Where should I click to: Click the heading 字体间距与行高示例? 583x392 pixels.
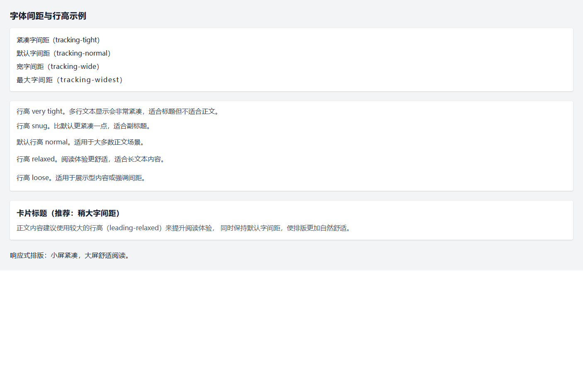48,16
